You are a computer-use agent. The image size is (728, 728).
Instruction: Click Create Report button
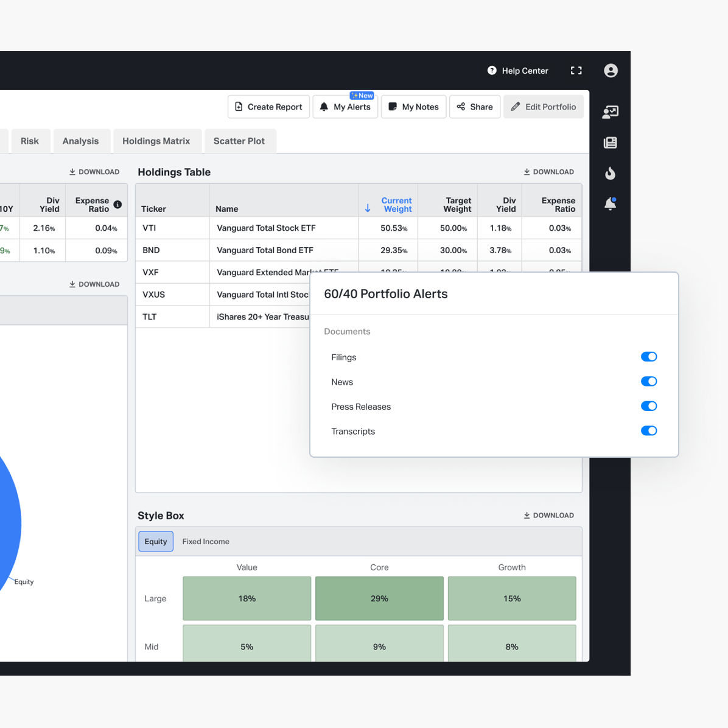[268, 107]
